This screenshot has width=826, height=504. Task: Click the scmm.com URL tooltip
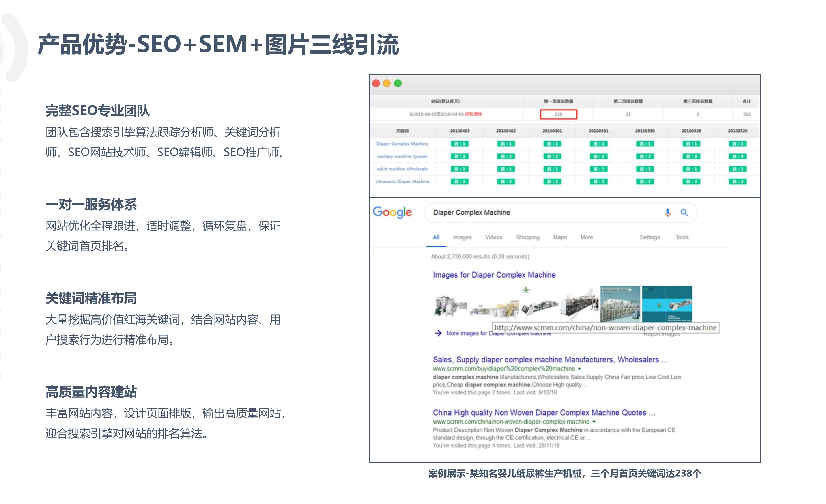[605, 328]
